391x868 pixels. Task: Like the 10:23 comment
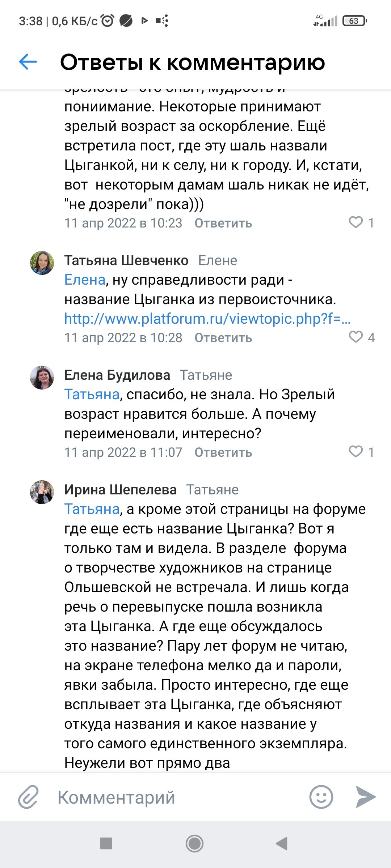pos(356,222)
